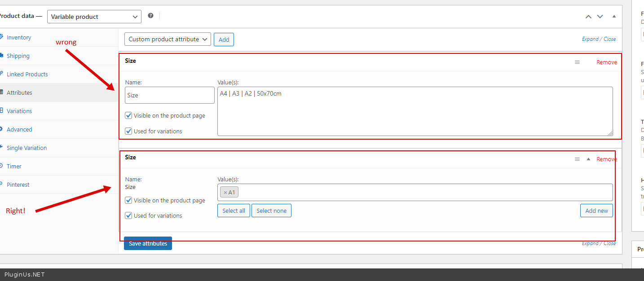This screenshot has width=644, height=281.
Task: Uncheck first Visible on the product page
Action: tap(128, 116)
